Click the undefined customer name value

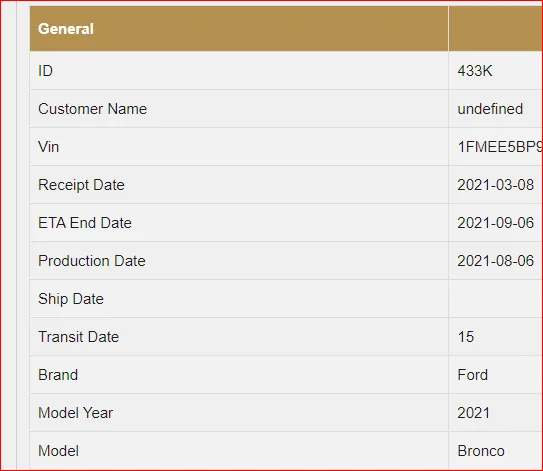pos(490,109)
